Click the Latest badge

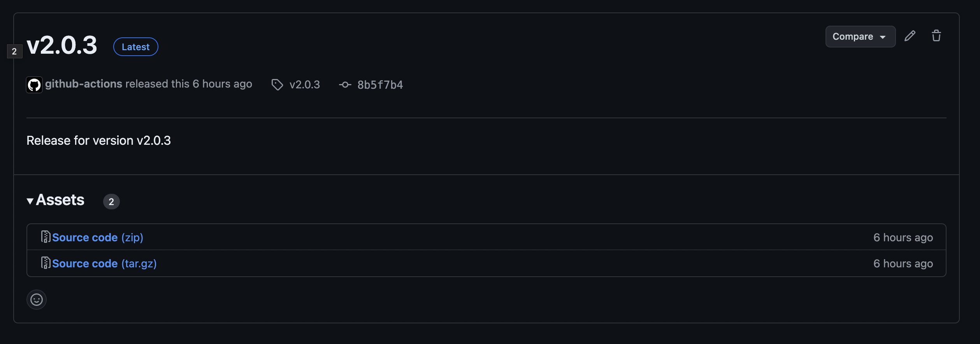[135, 47]
